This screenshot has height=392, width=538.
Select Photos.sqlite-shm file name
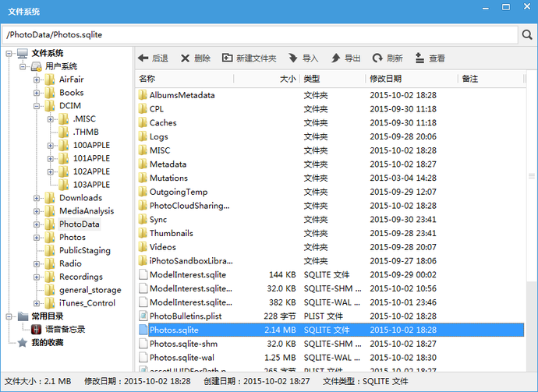(183, 344)
